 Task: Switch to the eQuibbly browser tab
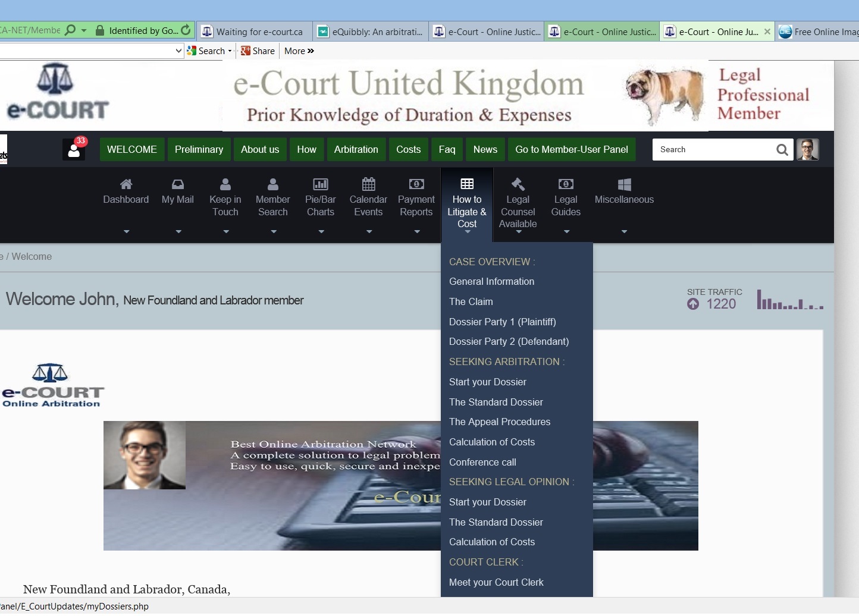click(371, 32)
